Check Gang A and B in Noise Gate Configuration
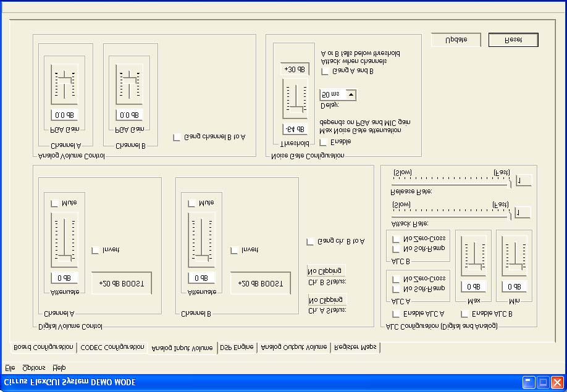Image resolution: width=567 pixels, height=392 pixels. pyautogui.click(x=325, y=71)
